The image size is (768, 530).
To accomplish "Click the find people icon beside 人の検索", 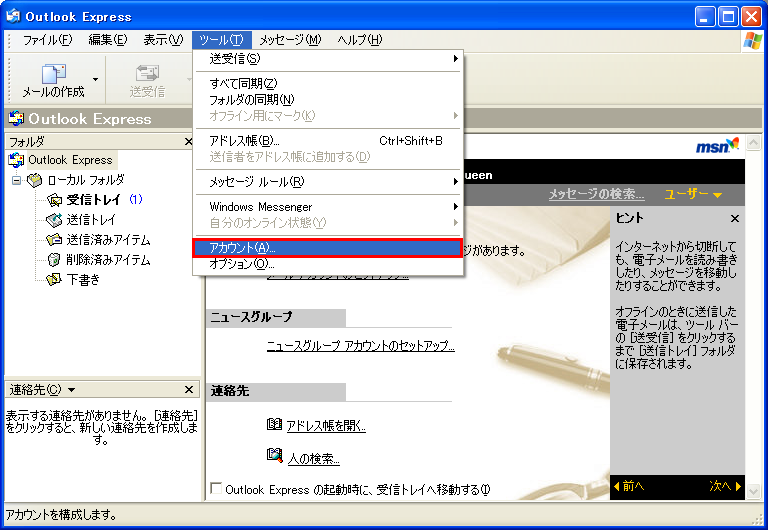I will pos(274,456).
